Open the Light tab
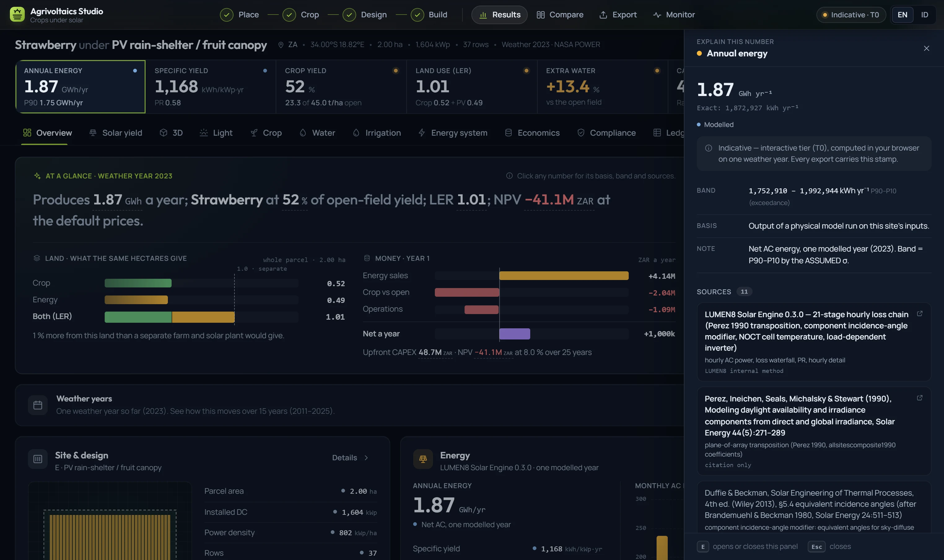The width and height of the screenshot is (944, 560). pos(216,133)
